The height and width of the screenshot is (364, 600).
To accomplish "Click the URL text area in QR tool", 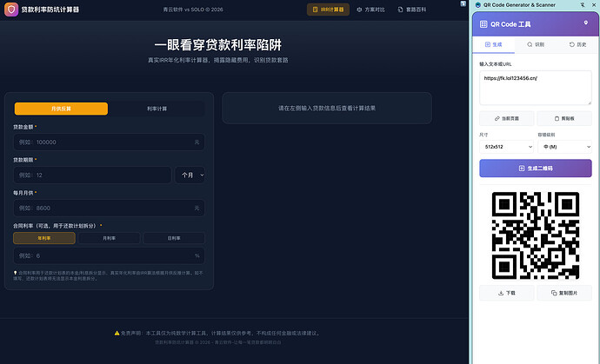I will pos(536,88).
